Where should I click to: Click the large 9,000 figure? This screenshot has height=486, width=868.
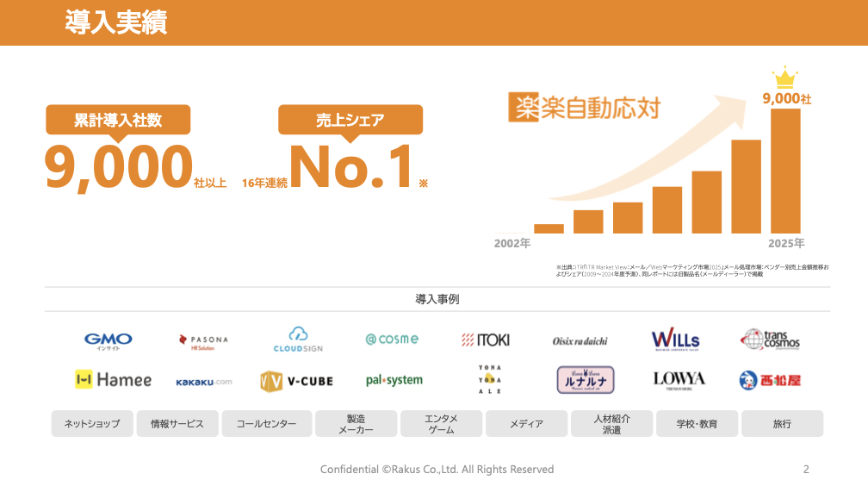coord(119,167)
